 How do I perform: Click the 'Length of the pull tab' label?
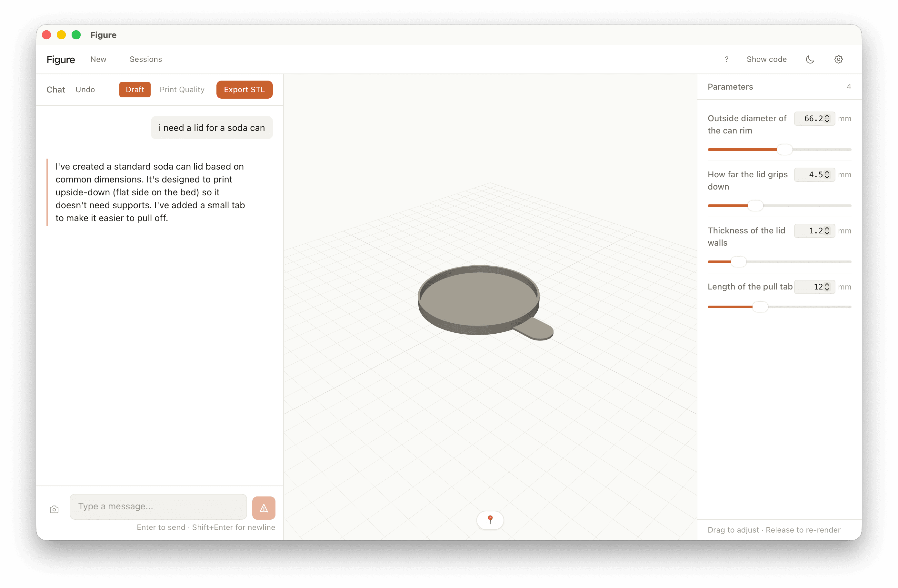750,287
